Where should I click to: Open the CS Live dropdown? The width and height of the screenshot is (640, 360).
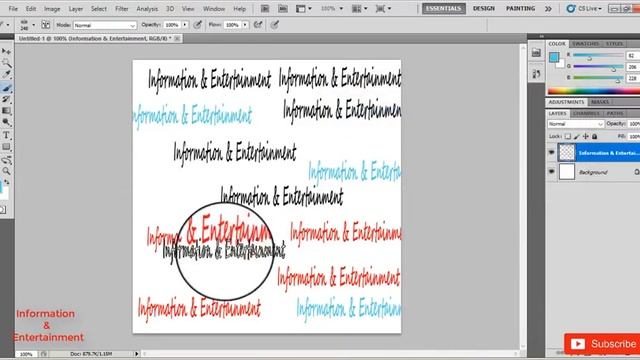584,8
